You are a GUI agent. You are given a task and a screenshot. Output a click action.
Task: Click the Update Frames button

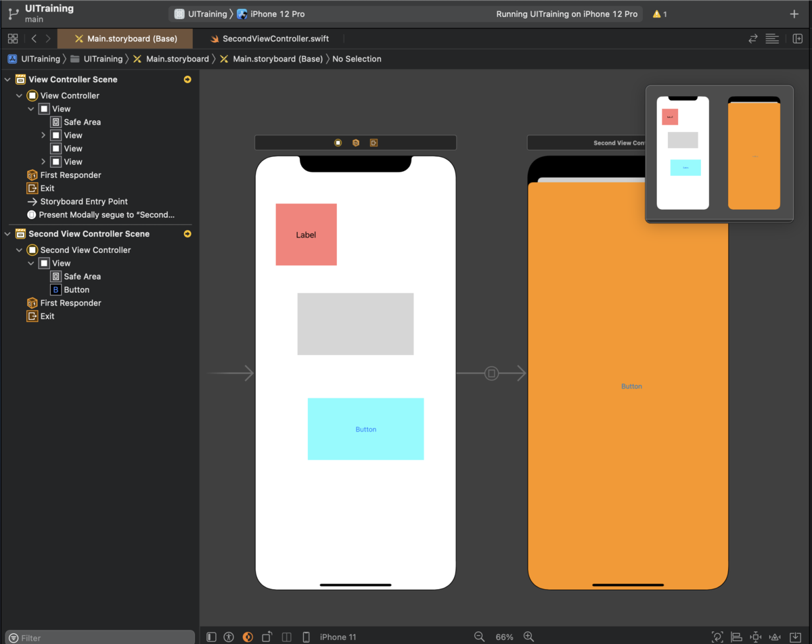coord(717,637)
